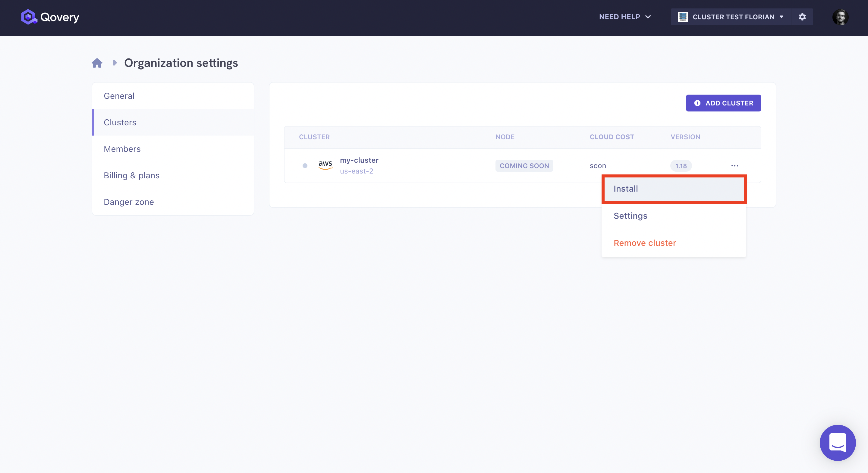
Task: Click the my-cluster status dot
Action: 305,166
